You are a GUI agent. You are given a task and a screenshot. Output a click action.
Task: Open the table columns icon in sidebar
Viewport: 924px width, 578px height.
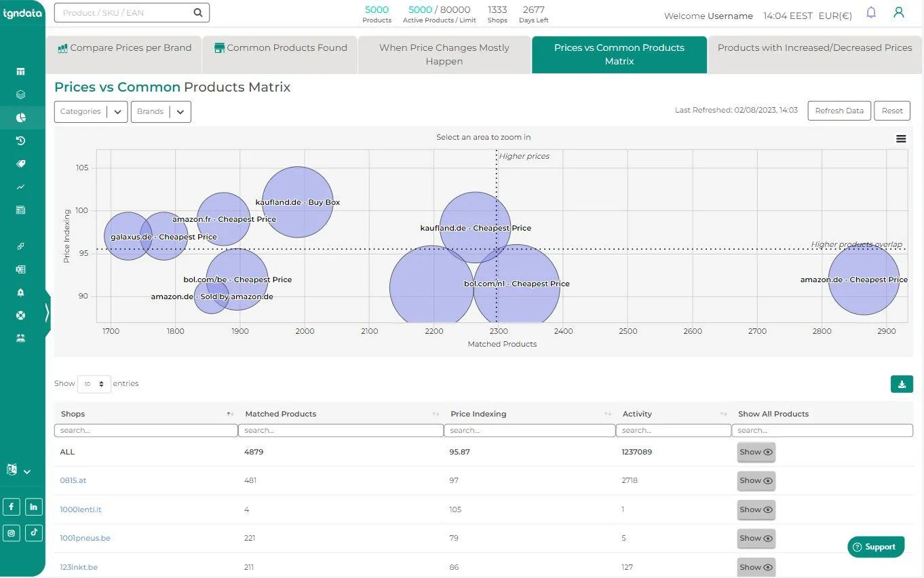(20, 72)
